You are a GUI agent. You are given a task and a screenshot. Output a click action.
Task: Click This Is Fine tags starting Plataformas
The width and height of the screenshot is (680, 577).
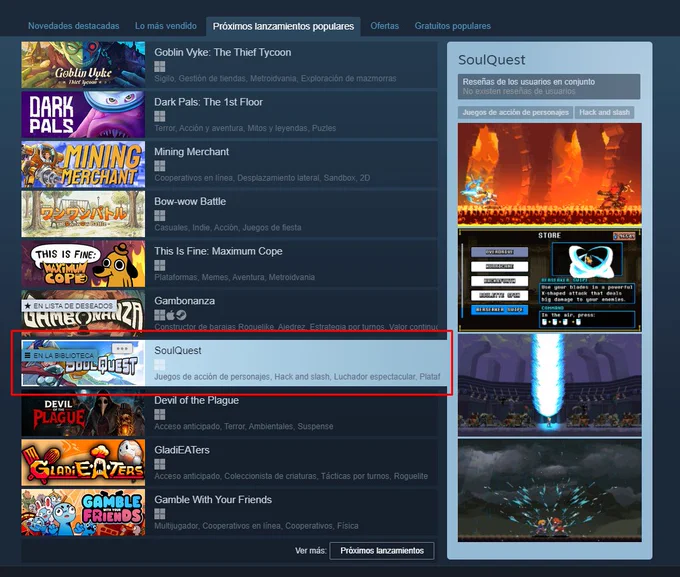pyautogui.click(x=235, y=277)
